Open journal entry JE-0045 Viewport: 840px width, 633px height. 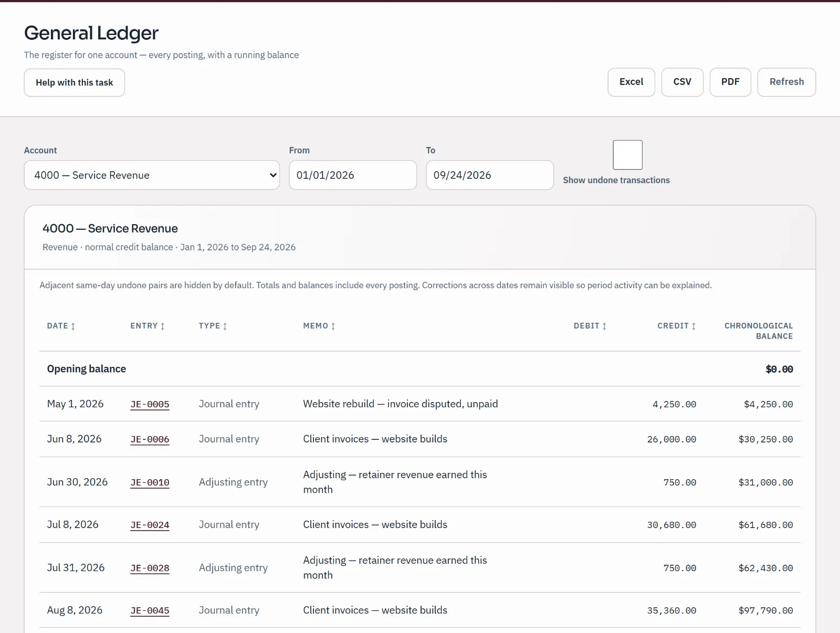150,610
